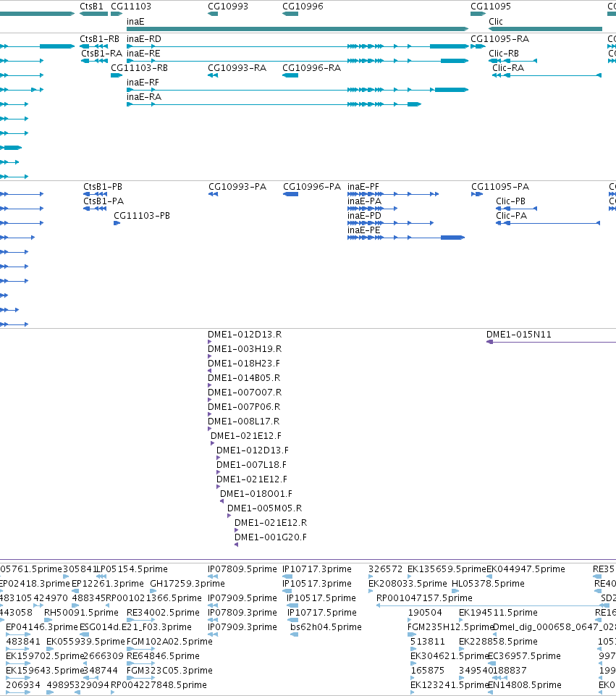Select transcript label CtsB1-RB
This screenshot has height=696, width=616.
tap(99, 39)
